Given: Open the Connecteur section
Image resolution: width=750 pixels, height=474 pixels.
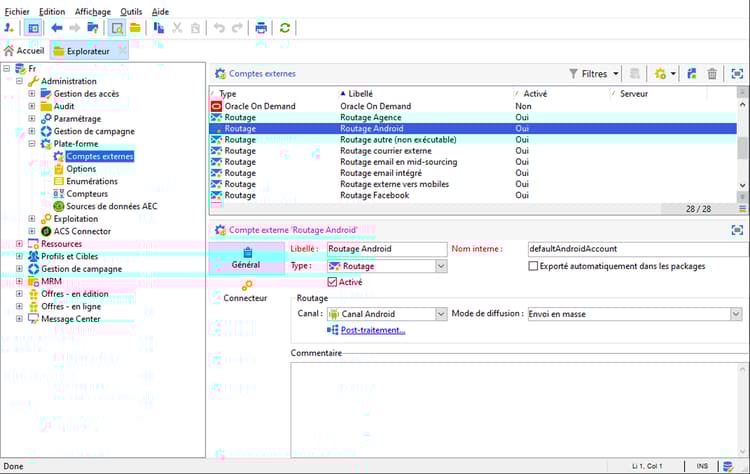Looking at the screenshot, I should tap(245, 291).
